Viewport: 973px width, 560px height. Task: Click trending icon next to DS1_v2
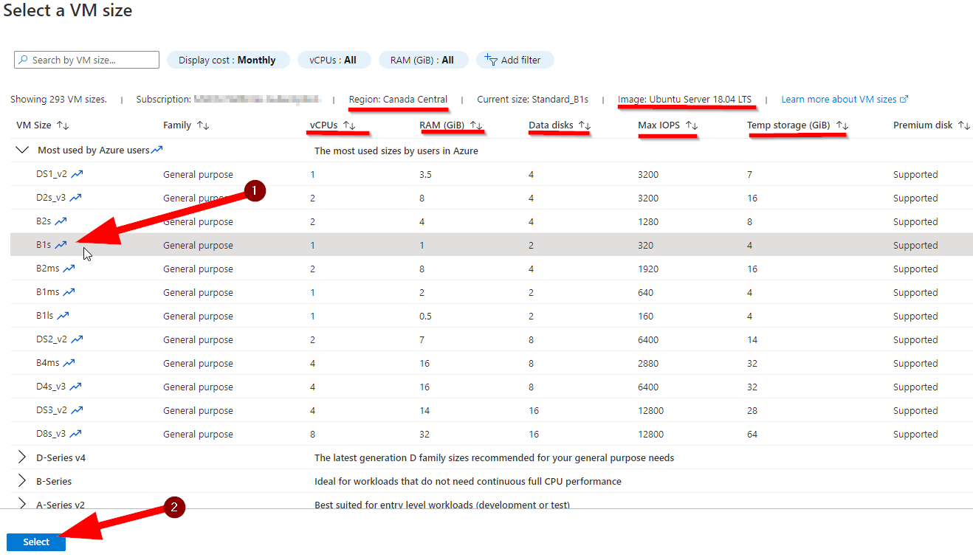[x=77, y=174]
